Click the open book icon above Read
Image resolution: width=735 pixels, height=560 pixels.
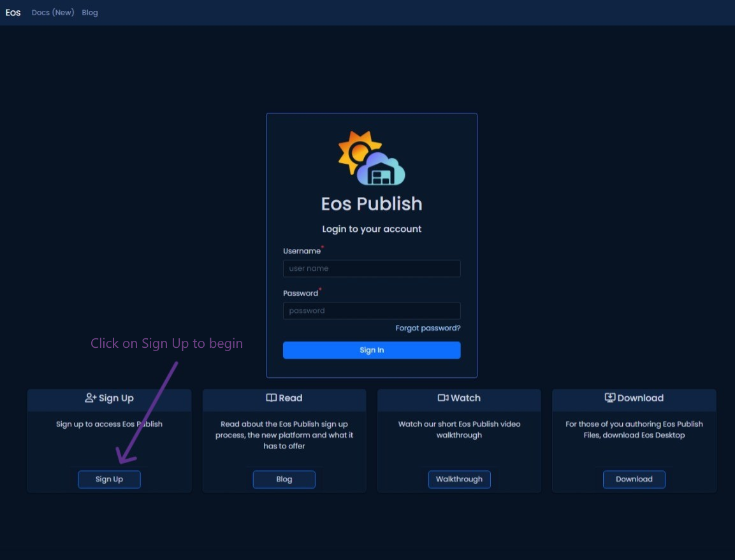point(271,397)
